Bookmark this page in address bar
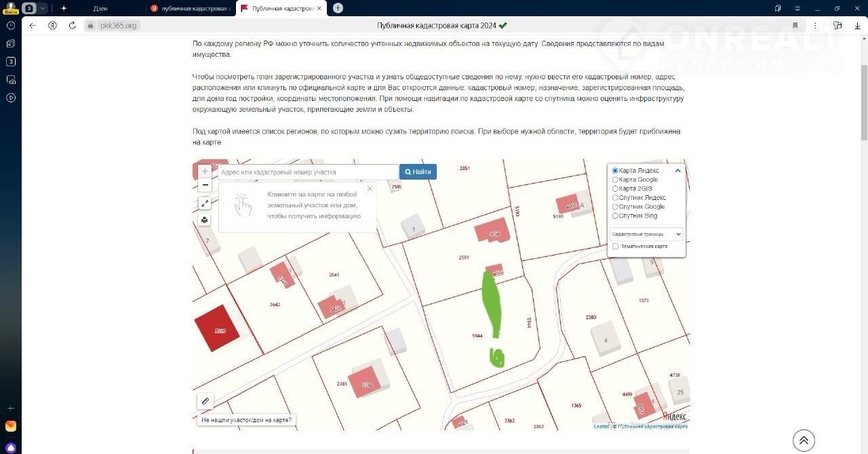This screenshot has height=454, width=868. click(795, 25)
